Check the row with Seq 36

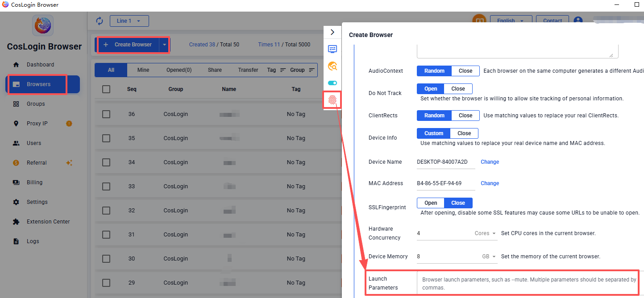click(x=106, y=114)
